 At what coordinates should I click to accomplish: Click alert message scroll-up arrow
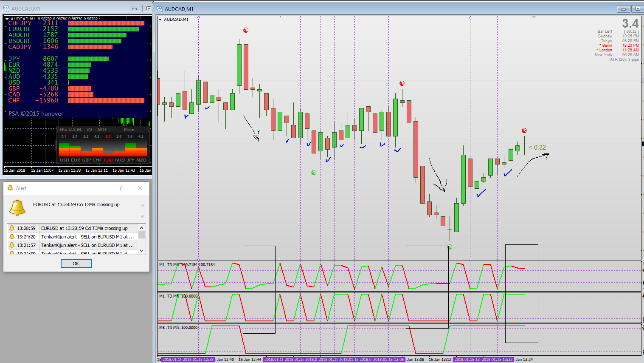pyautogui.click(x=142, y=205)
